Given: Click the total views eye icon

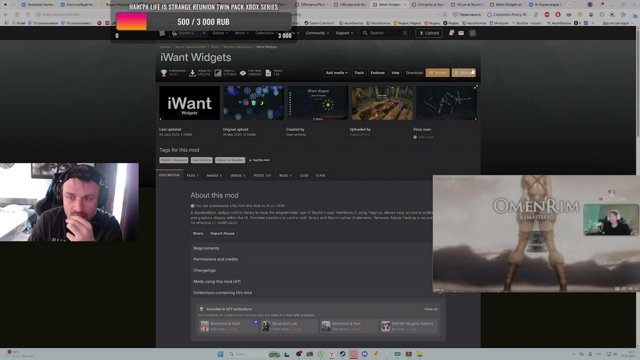Looking at the screenshot, I should click(243, 73).
